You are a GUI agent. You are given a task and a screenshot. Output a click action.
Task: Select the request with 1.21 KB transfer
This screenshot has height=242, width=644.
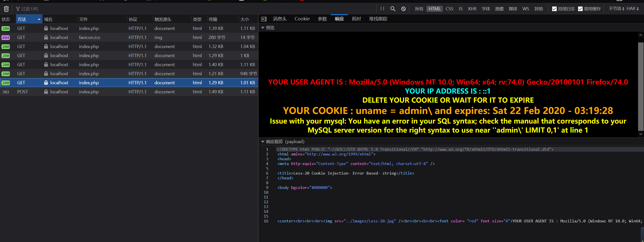[129, 74]
